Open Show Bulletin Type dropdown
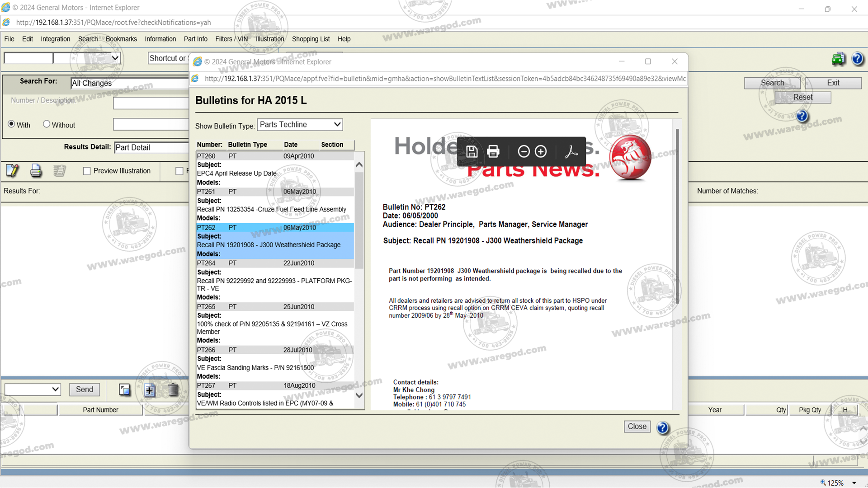Viewport: 868px width, 488px height. (x=300, y=125)
